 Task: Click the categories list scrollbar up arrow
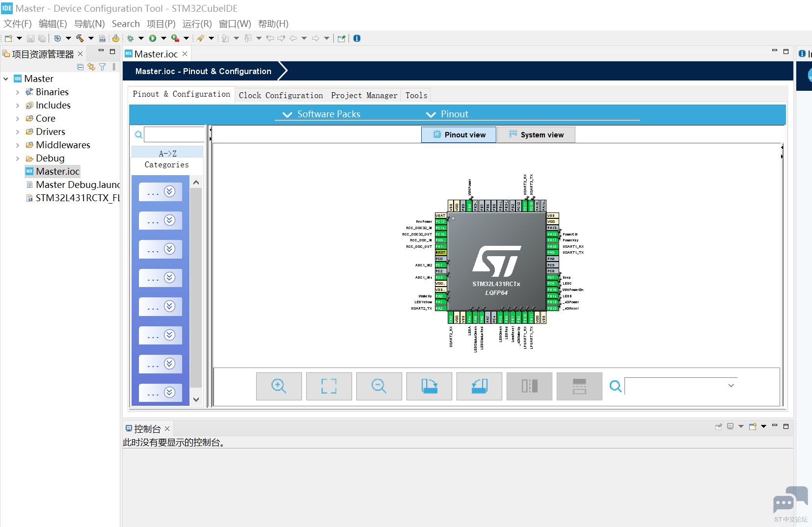tap(196, 183)
